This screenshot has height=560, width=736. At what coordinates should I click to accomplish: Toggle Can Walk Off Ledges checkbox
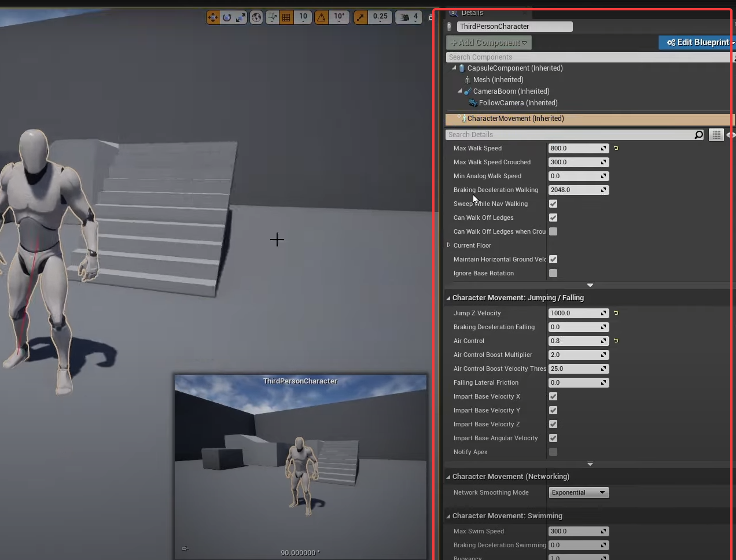[x=553, y=218]
